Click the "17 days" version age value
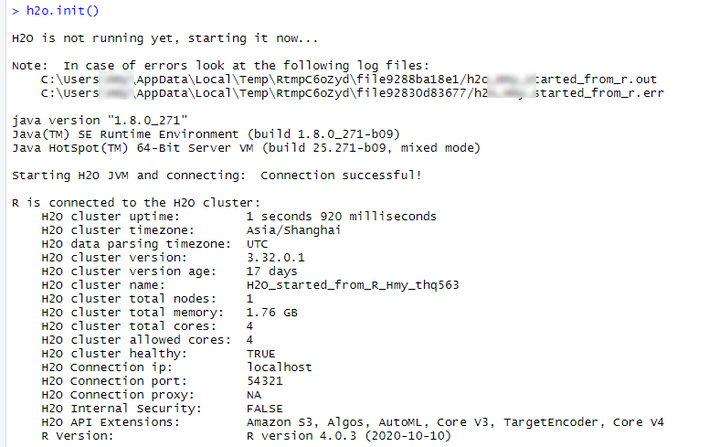Screen dimensions: 720x447 272,270
